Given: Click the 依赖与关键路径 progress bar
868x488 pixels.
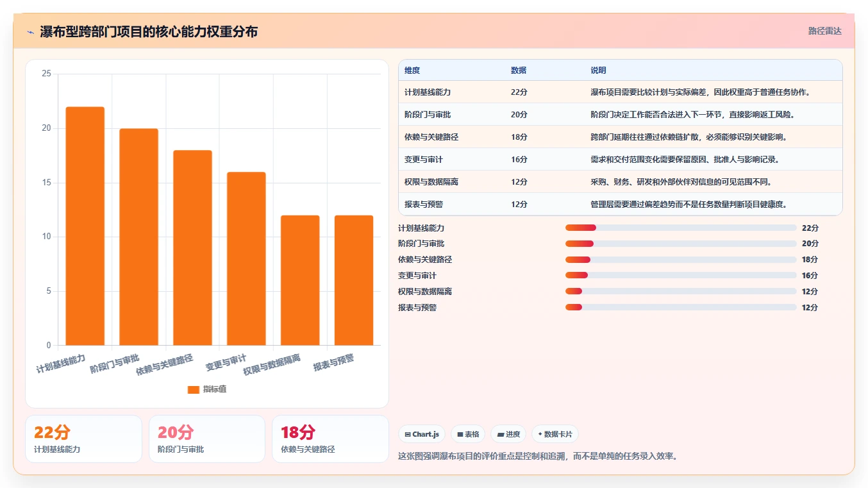Looking at the screenshot, I should pos(681,260).
